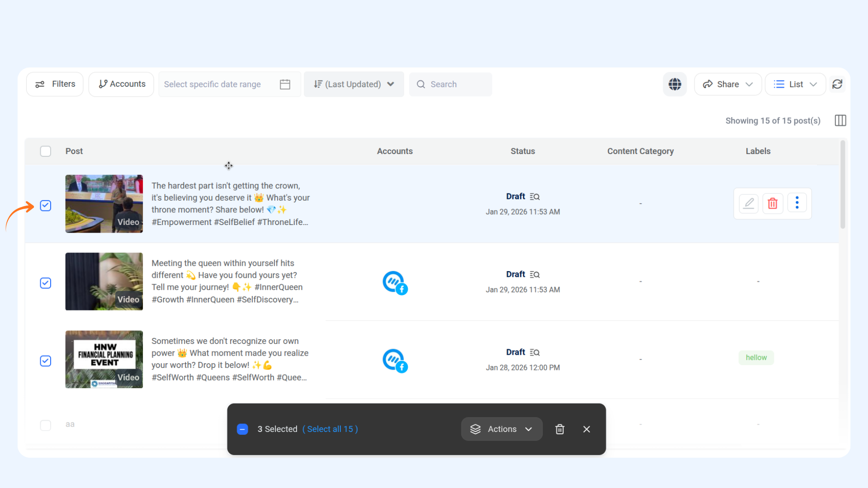Open the Last Updated sort dropdown
Screen dimensions: 868x488
point(354,84)
